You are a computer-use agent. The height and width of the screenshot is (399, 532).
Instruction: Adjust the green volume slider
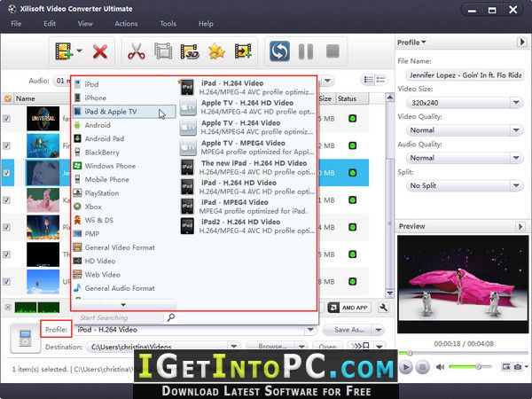(470, 367)
